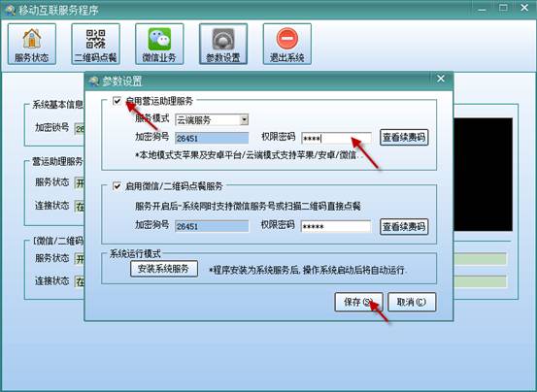Focus the 权限密码 field in 营运助理 section

pos(336,138)
